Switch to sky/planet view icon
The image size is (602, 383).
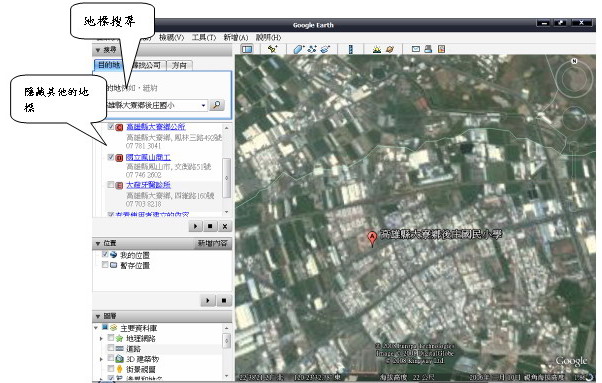point(390,49)
